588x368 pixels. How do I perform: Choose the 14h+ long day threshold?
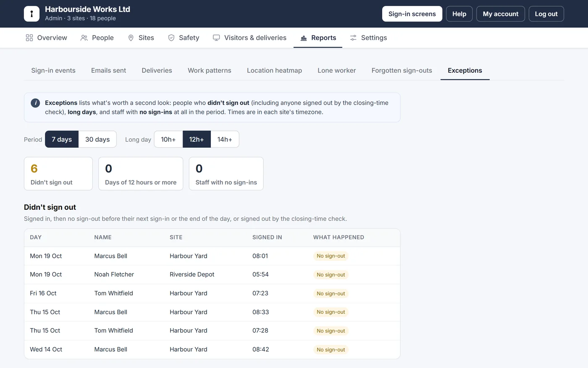[x=225, y=139]
